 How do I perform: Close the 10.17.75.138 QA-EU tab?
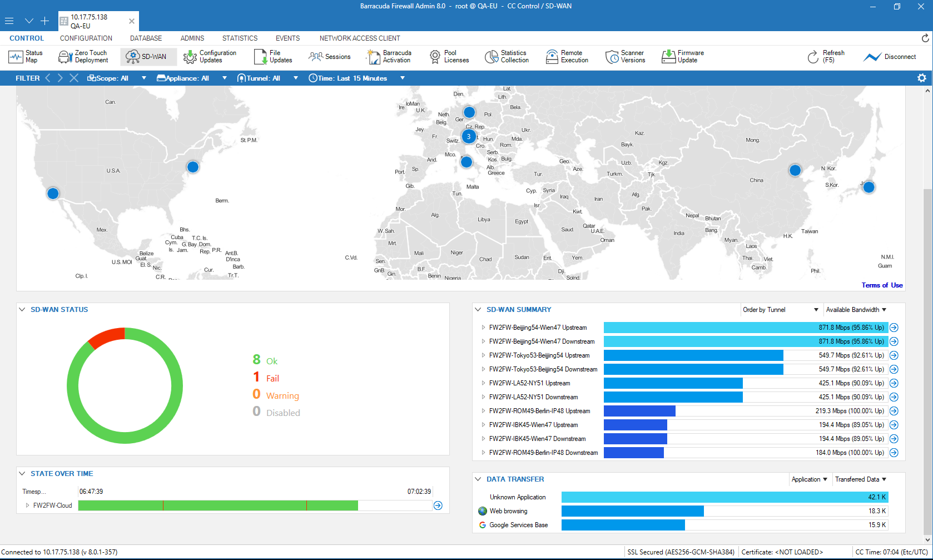click(x=132, y=21)
